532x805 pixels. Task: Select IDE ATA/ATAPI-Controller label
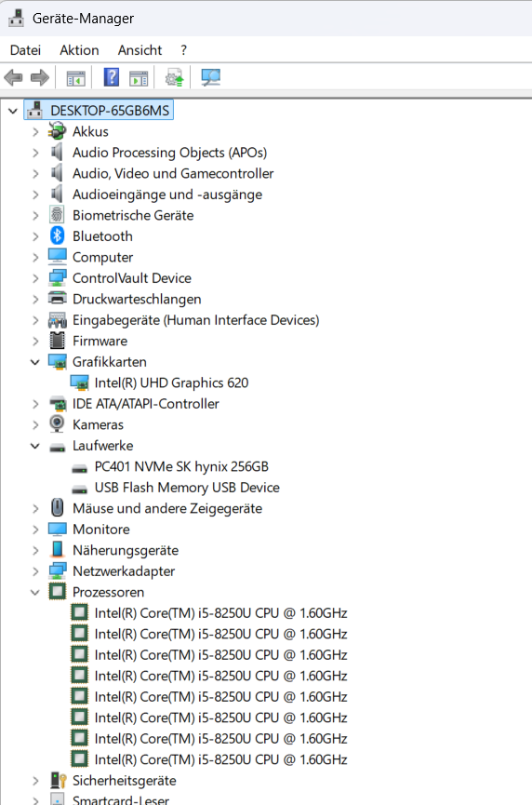point(146,404)
